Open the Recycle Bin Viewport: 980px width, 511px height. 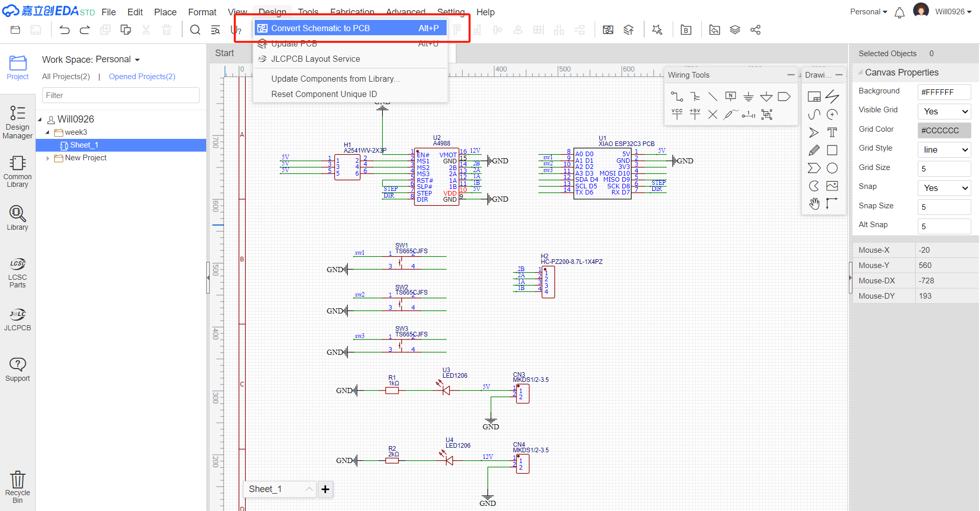pos(17,486)
